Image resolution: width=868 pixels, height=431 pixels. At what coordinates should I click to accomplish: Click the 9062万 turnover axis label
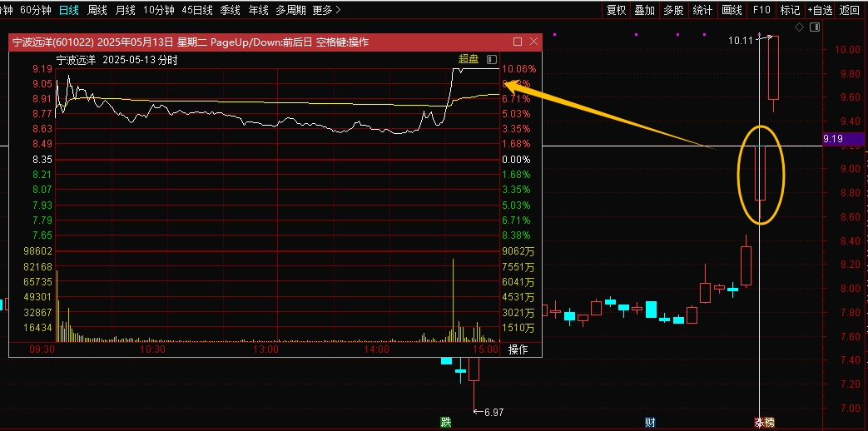point(518,251)
